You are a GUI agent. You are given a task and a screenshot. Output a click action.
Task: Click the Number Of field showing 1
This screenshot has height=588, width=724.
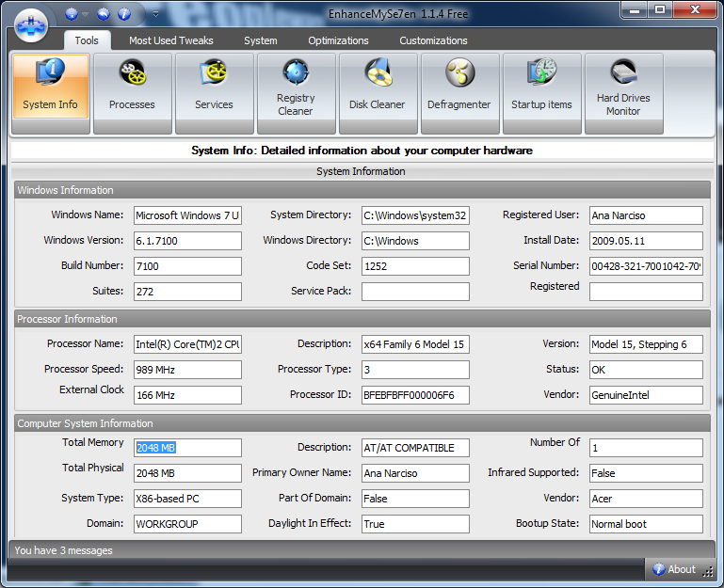coord(646,448)
